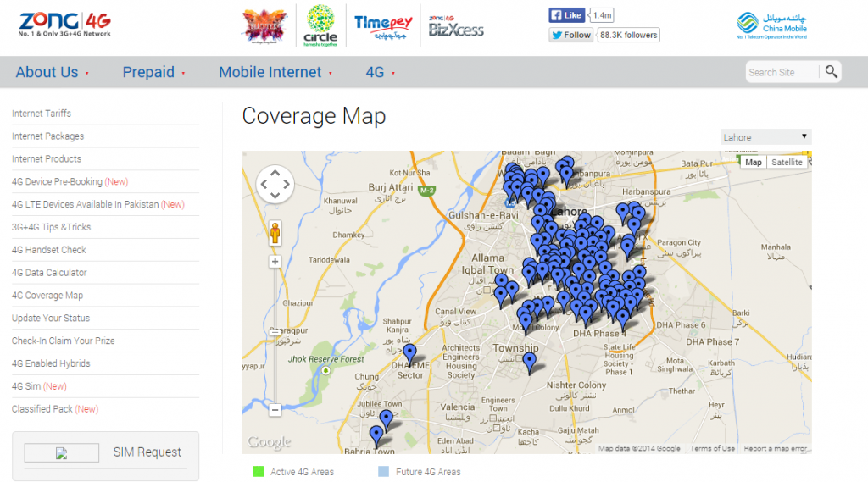Open the Prepaid menu

point(148,72)
